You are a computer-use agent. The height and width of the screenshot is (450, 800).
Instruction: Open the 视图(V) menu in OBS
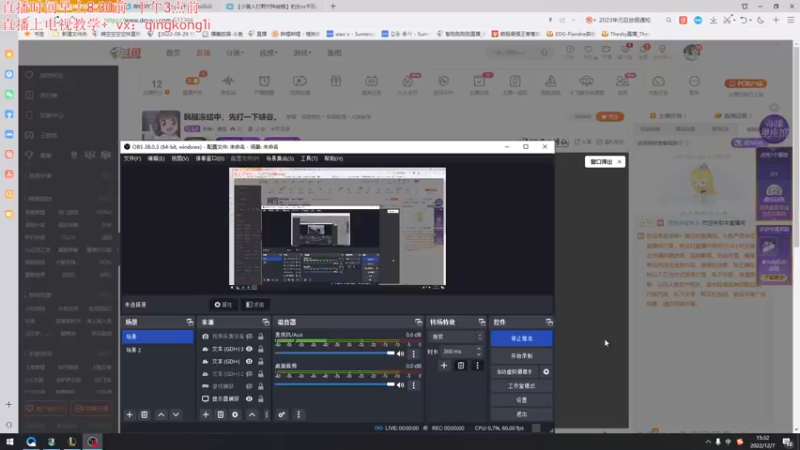pyautogui.click(x=180, y=159)
